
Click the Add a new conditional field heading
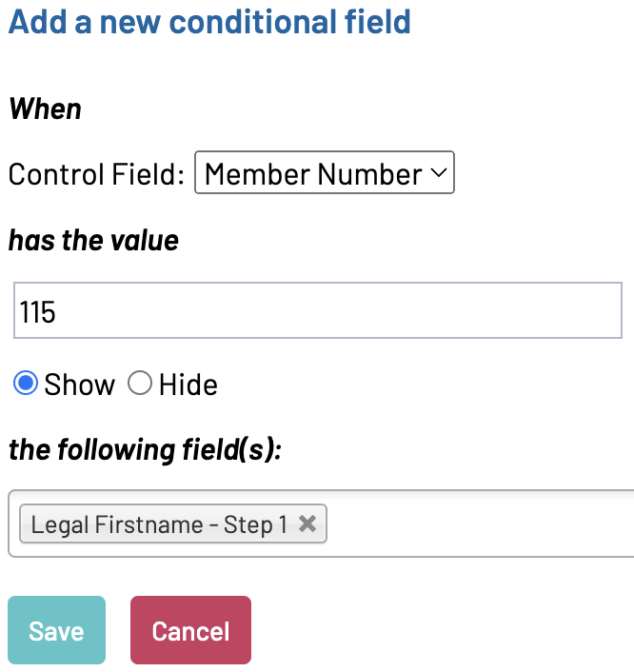(x=209, y=22)
